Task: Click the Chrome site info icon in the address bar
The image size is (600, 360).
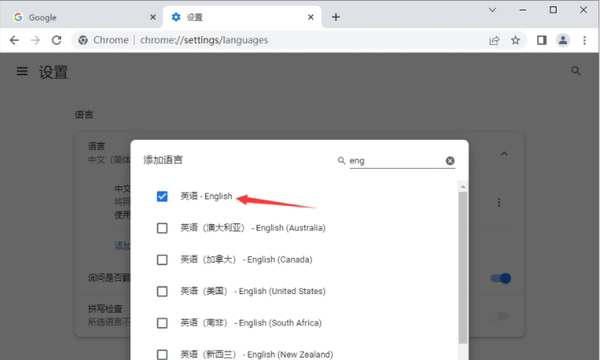Action: pyautogui.click(x=83, y=40)
